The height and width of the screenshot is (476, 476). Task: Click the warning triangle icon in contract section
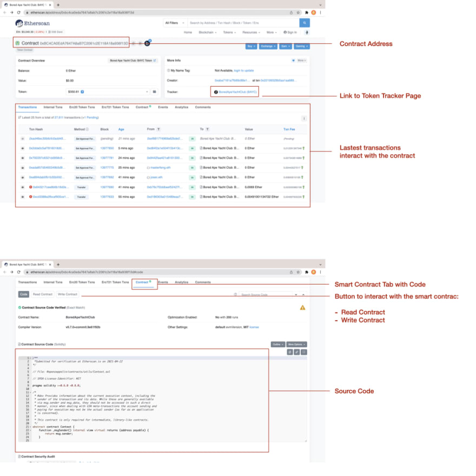[303, 308]
